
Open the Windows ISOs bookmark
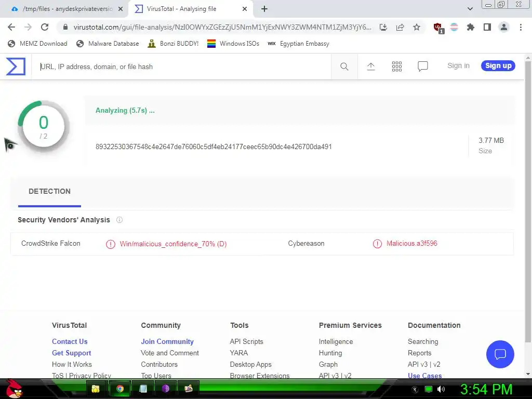(x=233, y=44)
